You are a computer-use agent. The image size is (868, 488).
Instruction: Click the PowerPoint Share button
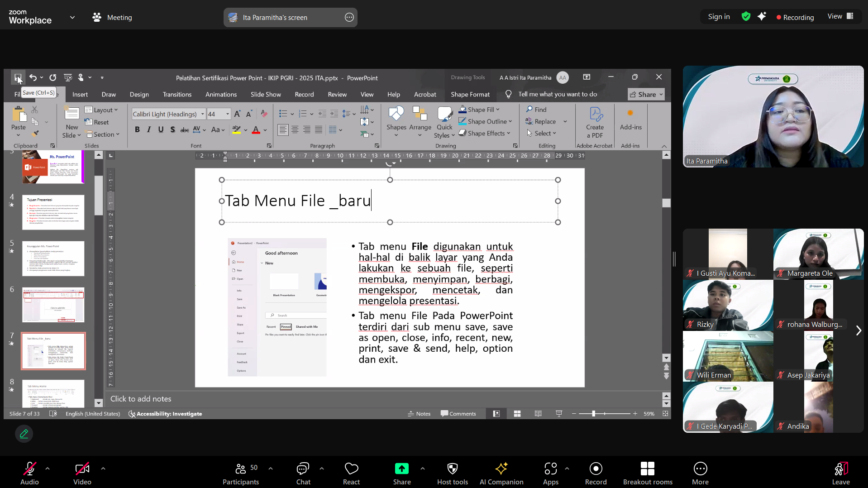tap(646, 94)
